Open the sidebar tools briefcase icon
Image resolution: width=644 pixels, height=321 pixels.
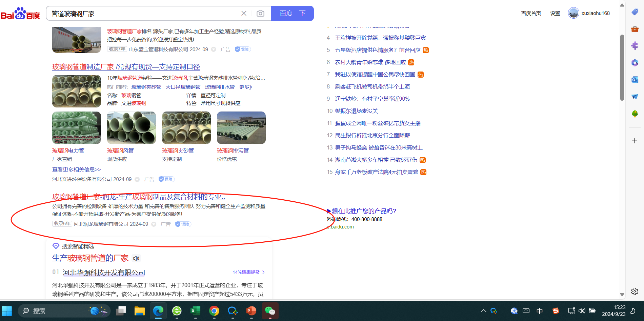click(x=635, y=29)
